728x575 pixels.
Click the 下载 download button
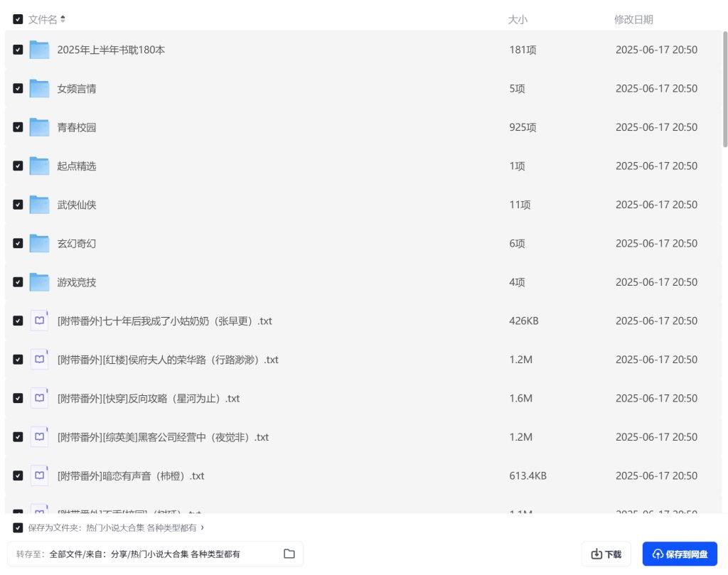tap(606, 554)
